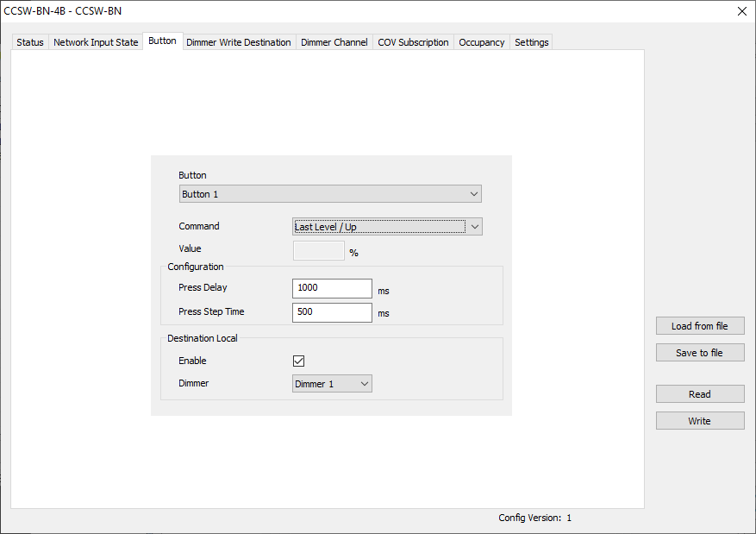Screen dimensions: 756x534
Task: Click the Save to file button
Action: coord(700,353)
